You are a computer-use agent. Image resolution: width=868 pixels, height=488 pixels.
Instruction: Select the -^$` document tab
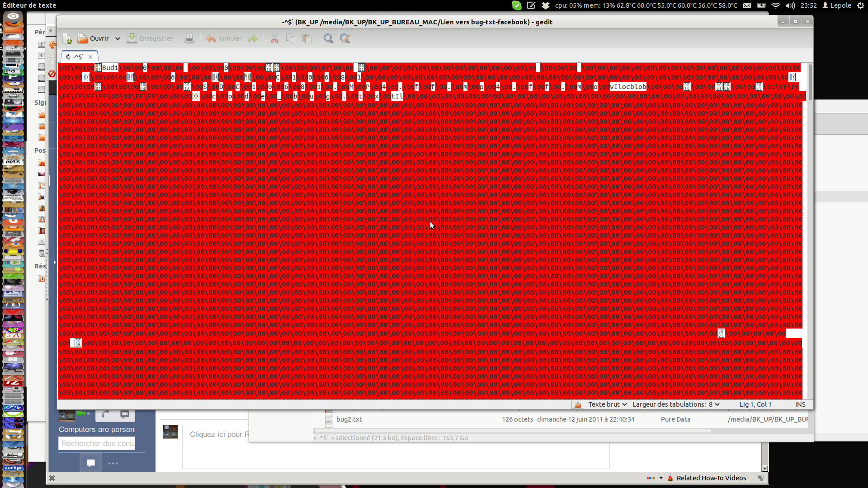pos(78,57)
